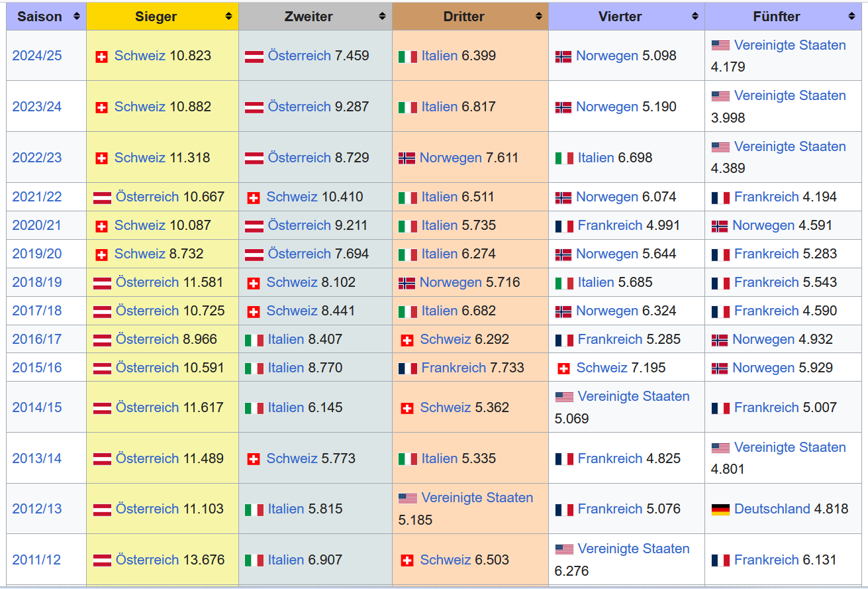Open the 2021/22 season link
Screen dimensions: 868x589
[37, 197]
